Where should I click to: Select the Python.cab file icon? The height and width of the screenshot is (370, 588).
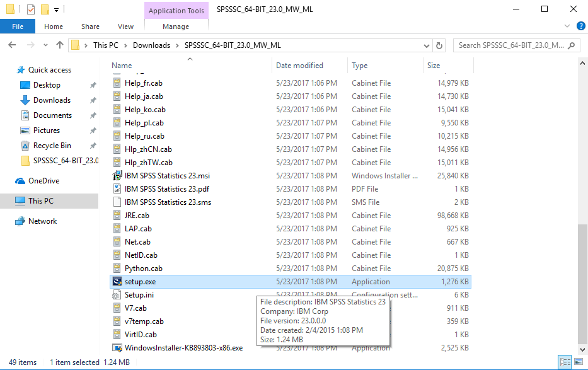(117, 268)
